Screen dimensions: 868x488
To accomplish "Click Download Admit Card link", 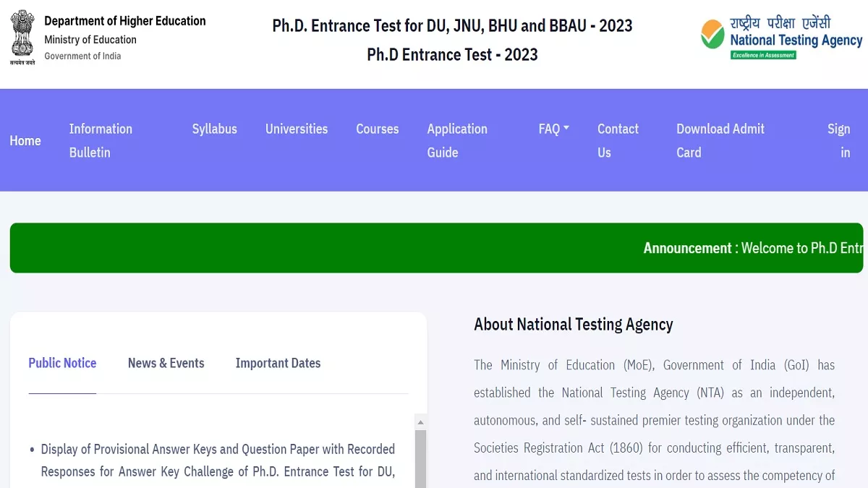I will click(x=720, y=140).
